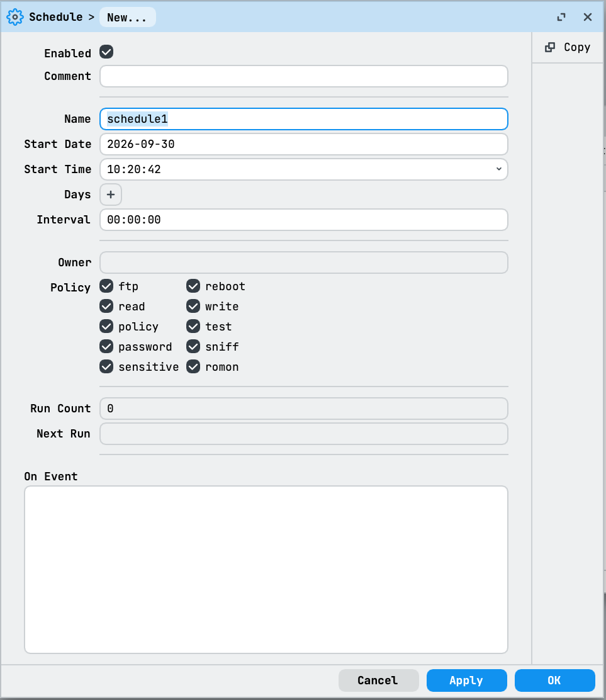Select the New... breadcrumb tab
606x700 pixels.
click(x=127, y=18)
